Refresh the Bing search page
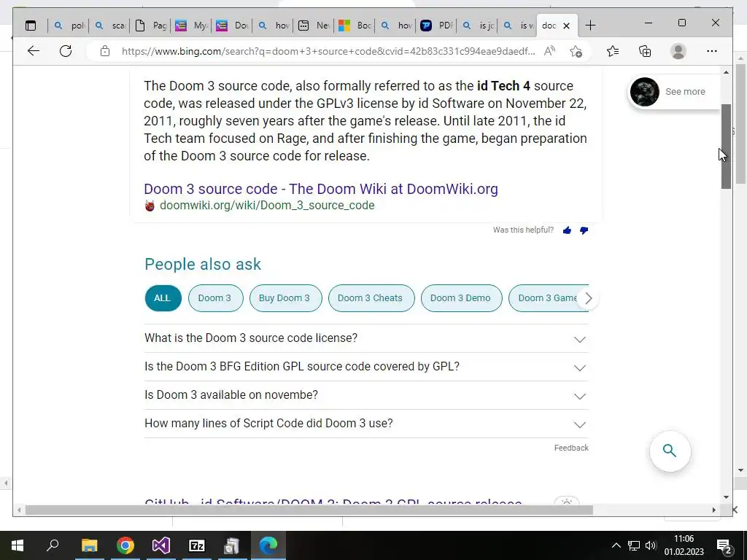This screenshot has width=747, height=560. [x=66, y=51]
